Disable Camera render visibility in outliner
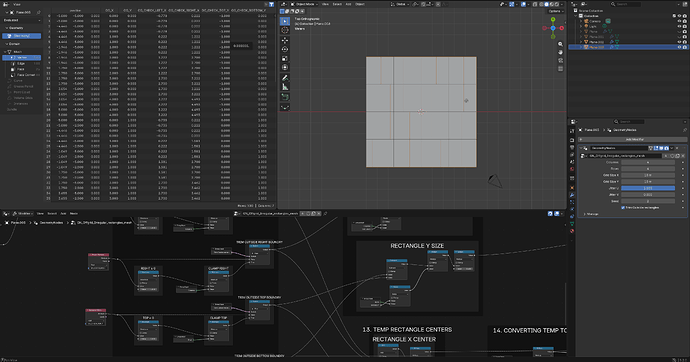This screenshot has height=362, width=690. [x=685, y=21]
